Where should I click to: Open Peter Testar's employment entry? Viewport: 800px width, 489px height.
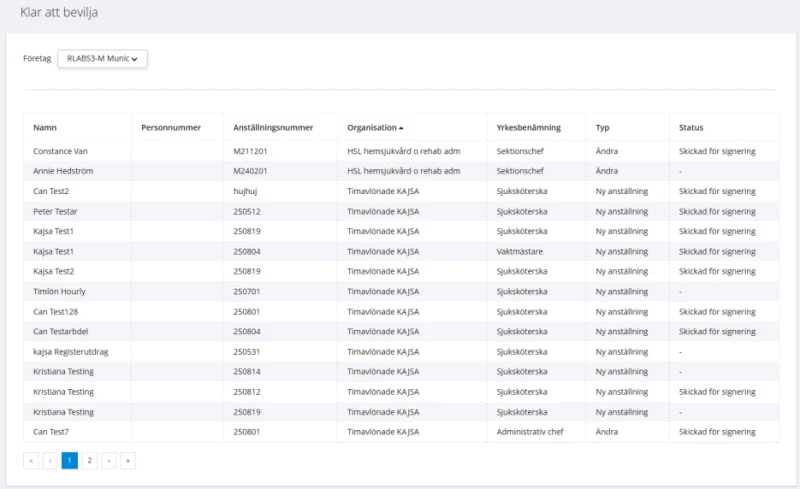coord(55,211)
